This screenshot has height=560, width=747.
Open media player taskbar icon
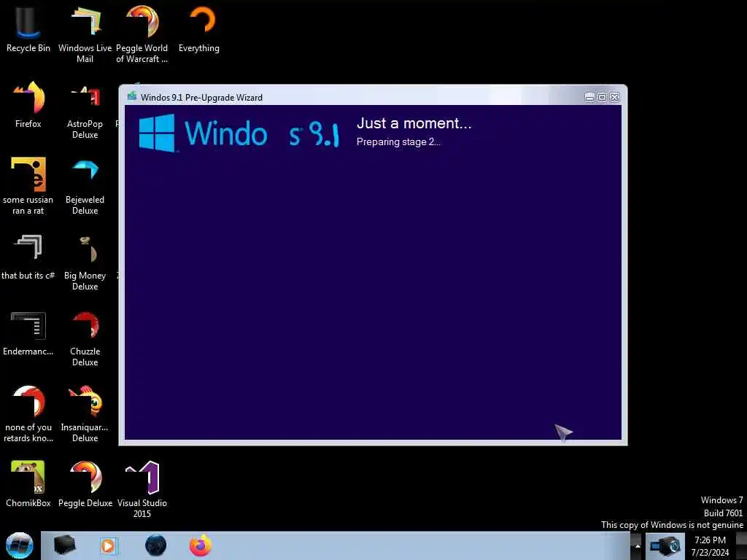108,545
